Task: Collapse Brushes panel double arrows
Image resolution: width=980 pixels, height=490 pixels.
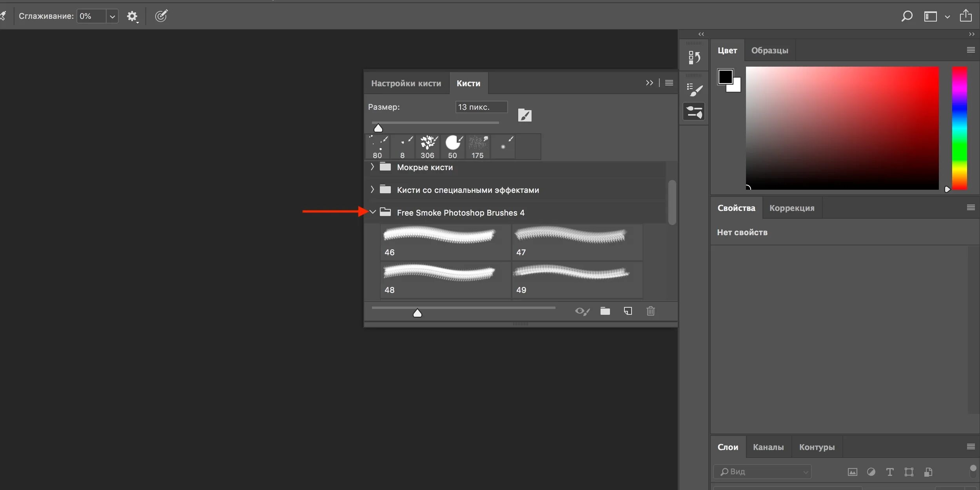Action: tap(649, 83)
